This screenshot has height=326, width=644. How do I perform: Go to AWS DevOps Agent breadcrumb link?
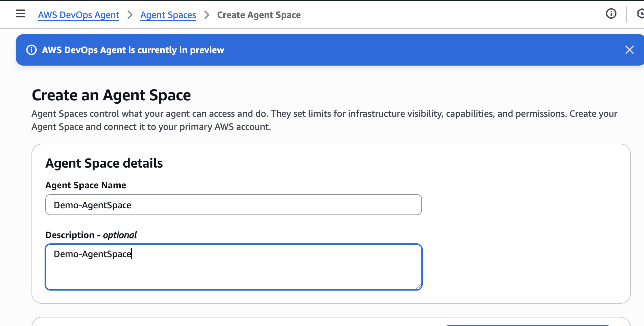coord(79,15)
